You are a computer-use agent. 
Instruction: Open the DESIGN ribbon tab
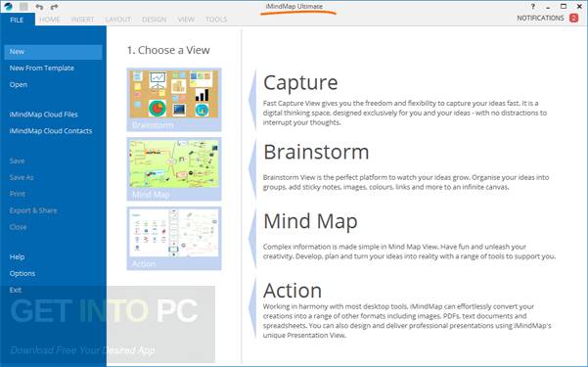coord(155,20)
